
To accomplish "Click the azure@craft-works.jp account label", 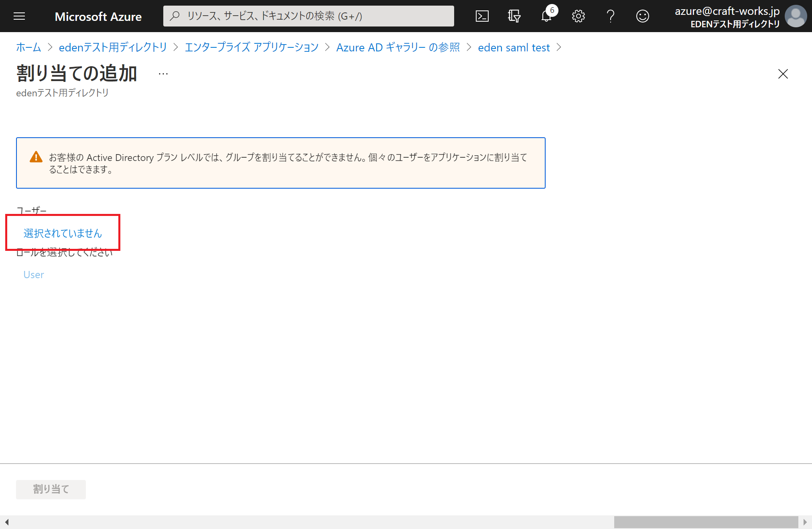I will coord(727,11).
